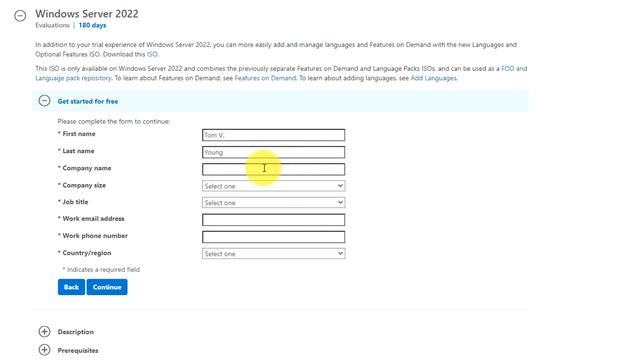The height and width of the screenshot is (360, 640).
Task: Expand the Prerequisites section
Action: tap(44, 350)
